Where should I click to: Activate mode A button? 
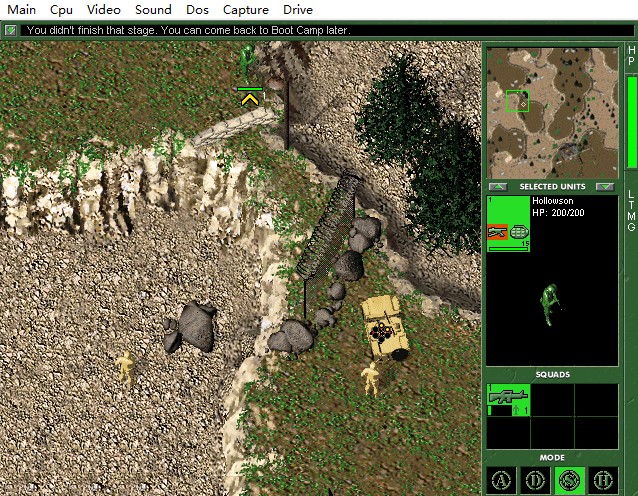click(x=501, y=481)
